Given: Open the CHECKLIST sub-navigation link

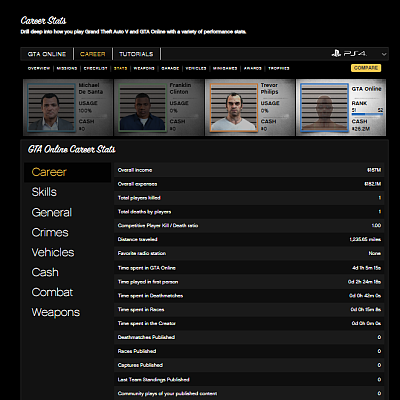Looking at the screenshot, I should point(95,68).
